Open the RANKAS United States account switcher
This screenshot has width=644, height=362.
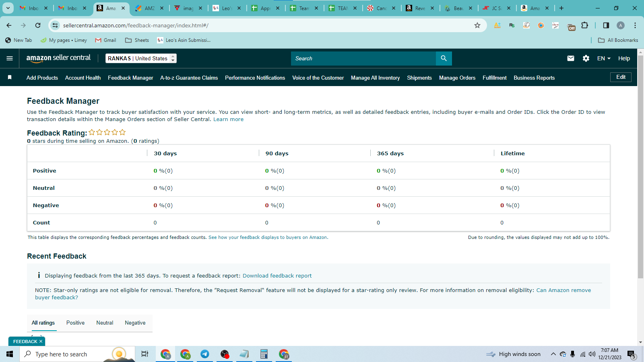141,58
